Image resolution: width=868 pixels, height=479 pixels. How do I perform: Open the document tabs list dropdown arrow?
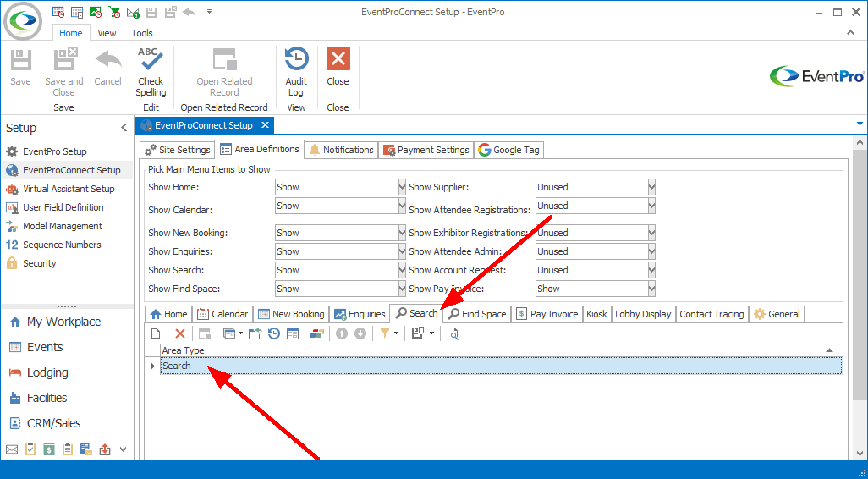[860, 123]
